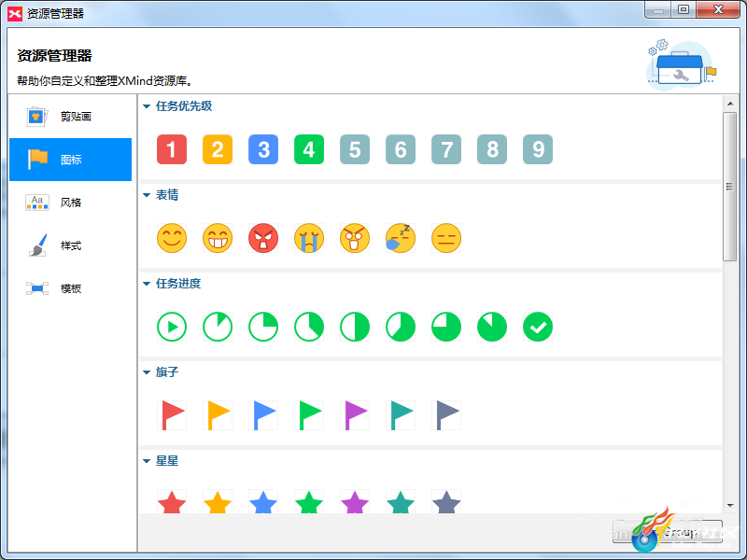Viewport: 747px width, 560px height.
Task: Select the purple star marker
Action: pyautogui.click(x=355, y=501)
